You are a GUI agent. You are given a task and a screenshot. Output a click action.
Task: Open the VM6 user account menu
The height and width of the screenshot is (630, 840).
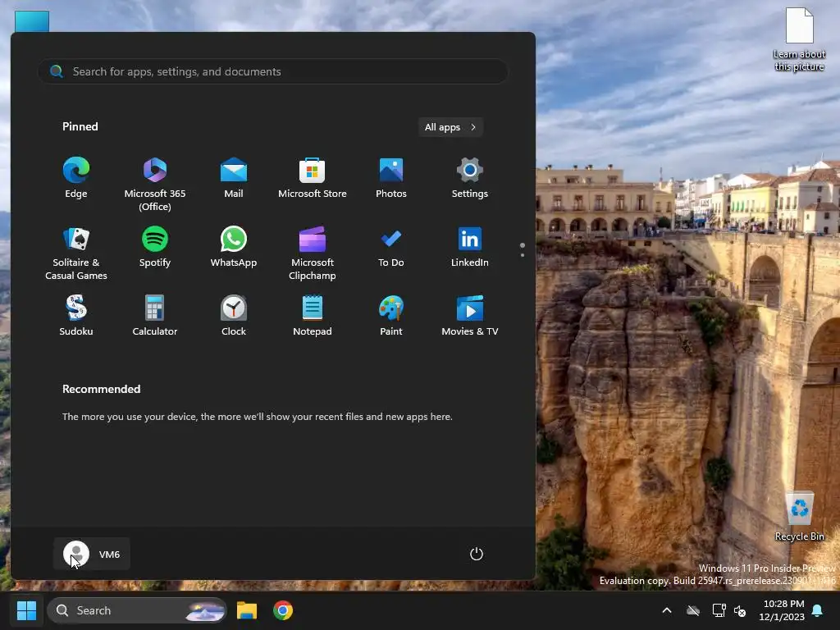[x=92, y=554]
